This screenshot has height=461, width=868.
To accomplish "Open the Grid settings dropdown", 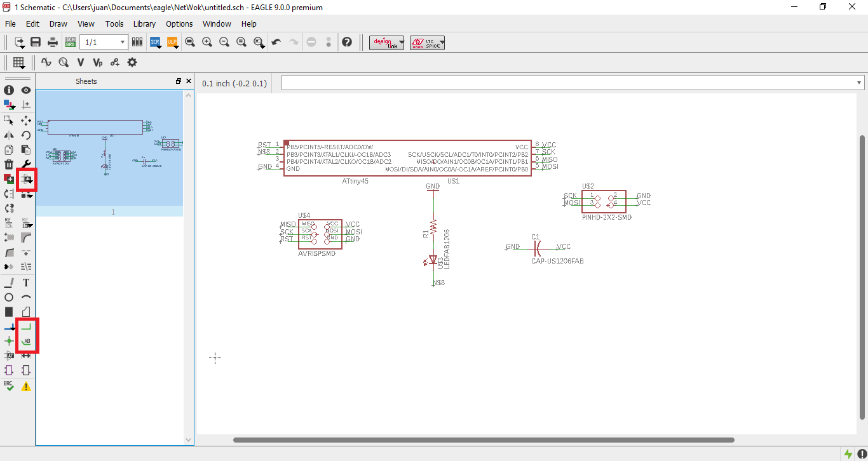I will click(x=18, y=62).
